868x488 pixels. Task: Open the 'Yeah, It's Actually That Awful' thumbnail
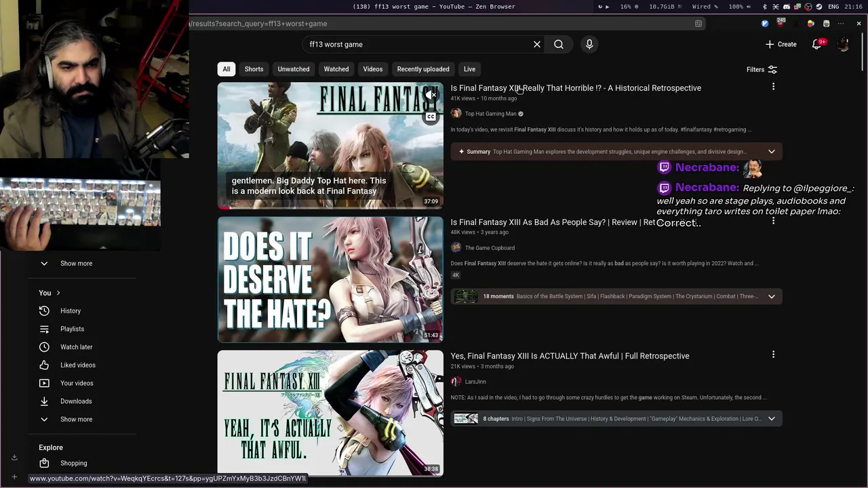[x=330, y=413]
